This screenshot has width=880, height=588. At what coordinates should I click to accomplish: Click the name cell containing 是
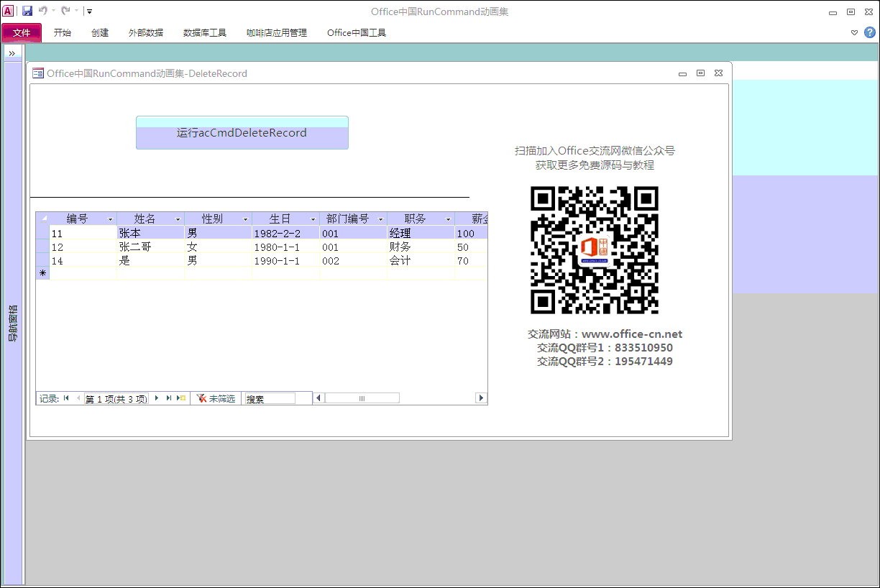coord(151,260)
